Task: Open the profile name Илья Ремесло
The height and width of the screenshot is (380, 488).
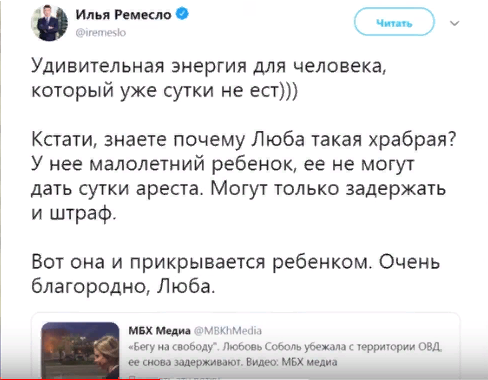Action: point(123,14)
